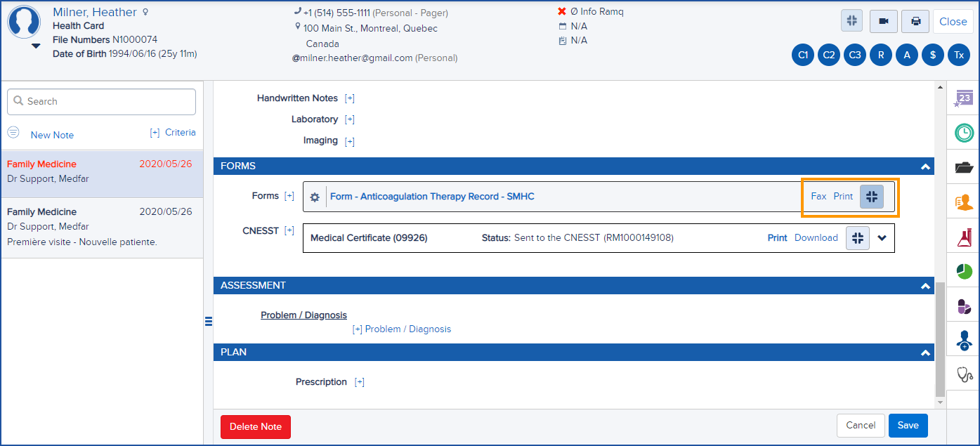
Task: Fax the Anticoagulation Therapy Record form
Action: [818, 196]
